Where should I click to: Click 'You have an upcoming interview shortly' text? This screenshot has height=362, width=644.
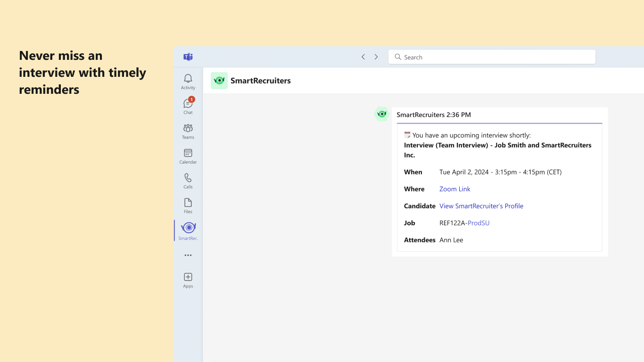point(471,135)
